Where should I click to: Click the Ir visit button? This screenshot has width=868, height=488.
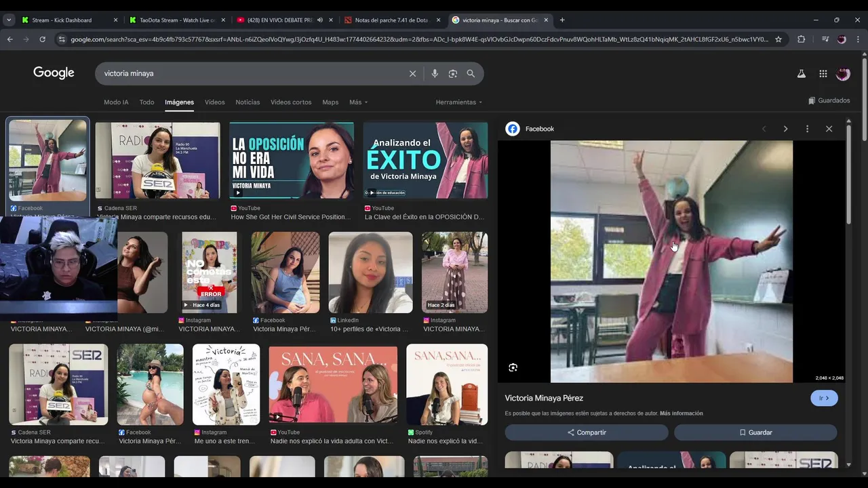[824, 398]
